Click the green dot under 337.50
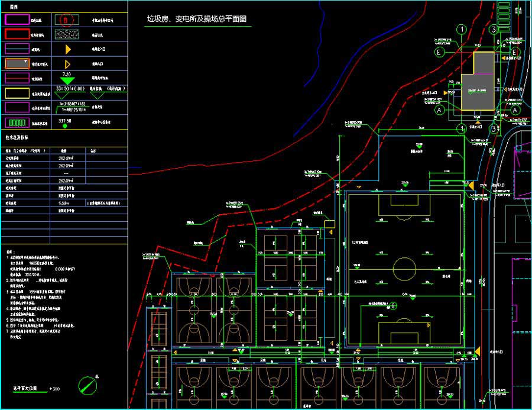532x410 pixels. (x=65, y=126)
